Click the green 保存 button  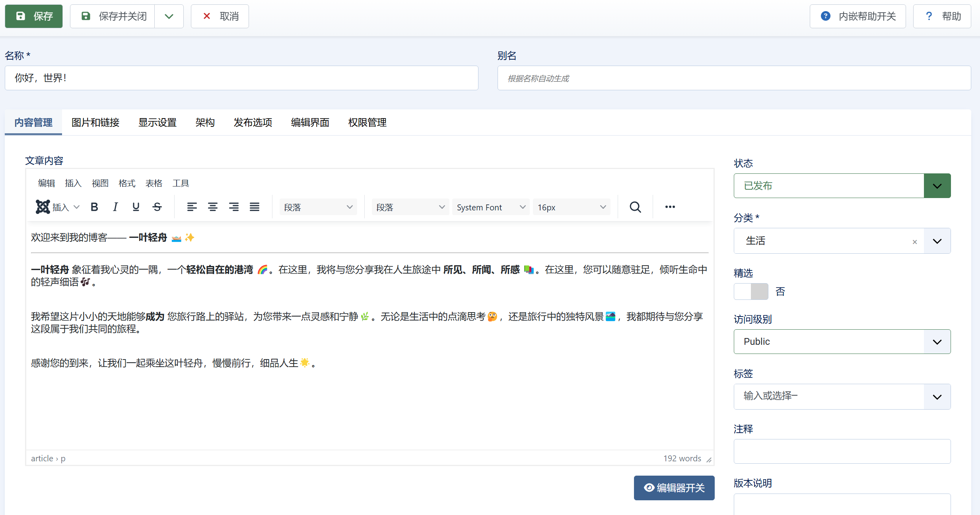coord(34,16)
